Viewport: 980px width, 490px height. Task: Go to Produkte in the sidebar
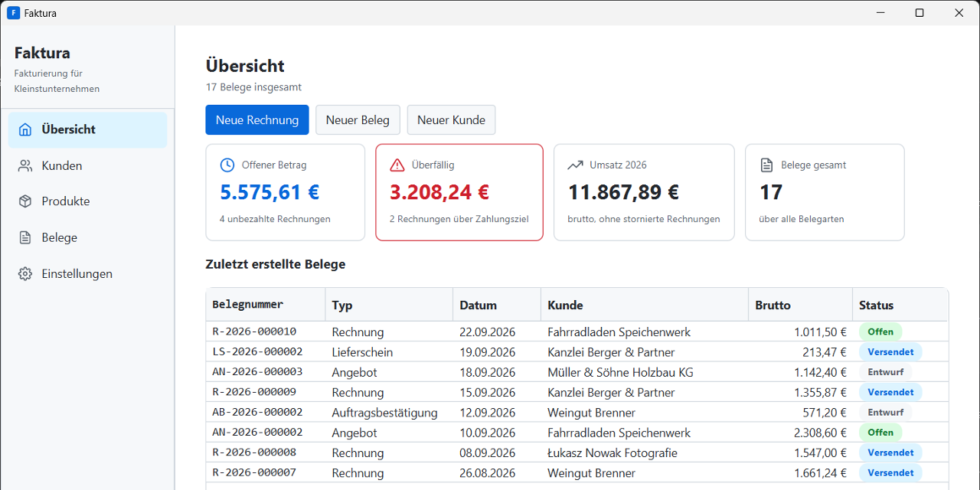87,201
